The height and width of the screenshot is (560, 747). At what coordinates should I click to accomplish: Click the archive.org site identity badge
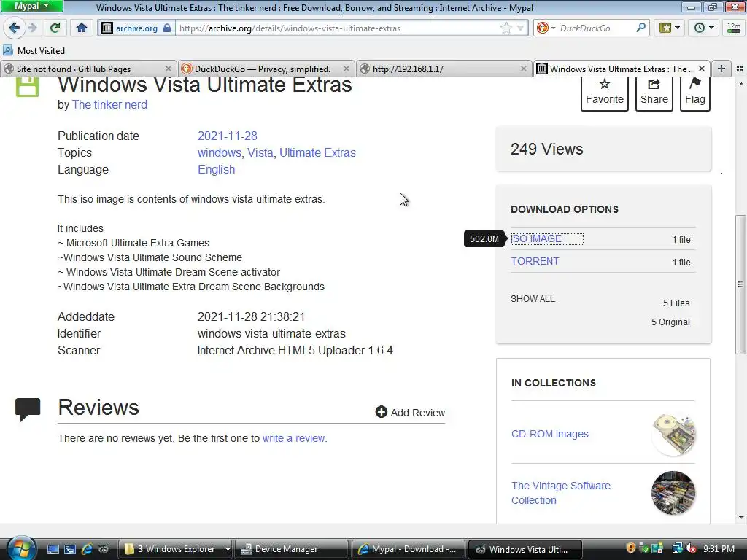coord(136,28)
